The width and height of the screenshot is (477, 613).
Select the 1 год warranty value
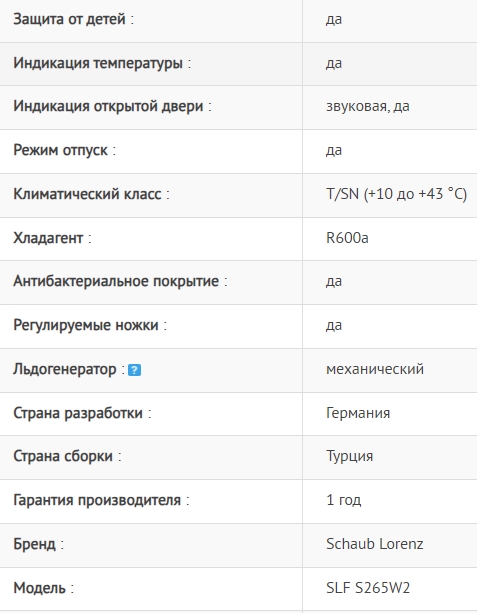pos(344,500)
